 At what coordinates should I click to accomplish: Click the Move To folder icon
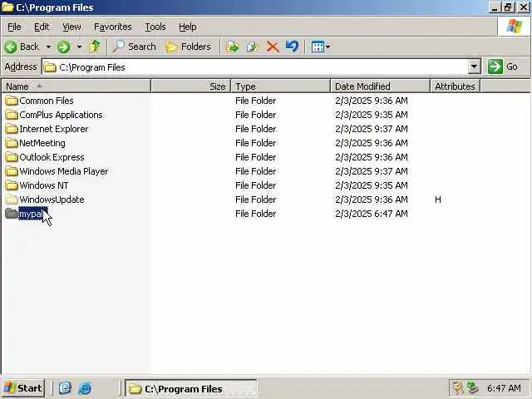tap(233, 47)
